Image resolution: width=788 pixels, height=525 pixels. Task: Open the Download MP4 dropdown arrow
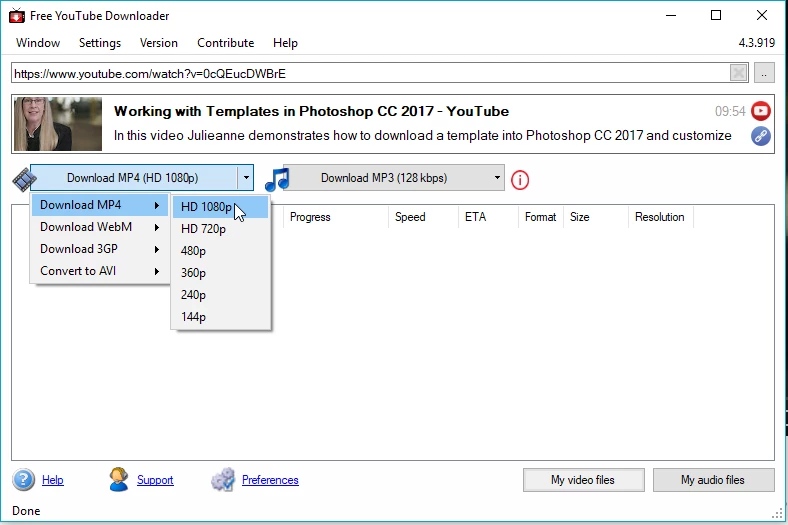(x=246, y=178)
